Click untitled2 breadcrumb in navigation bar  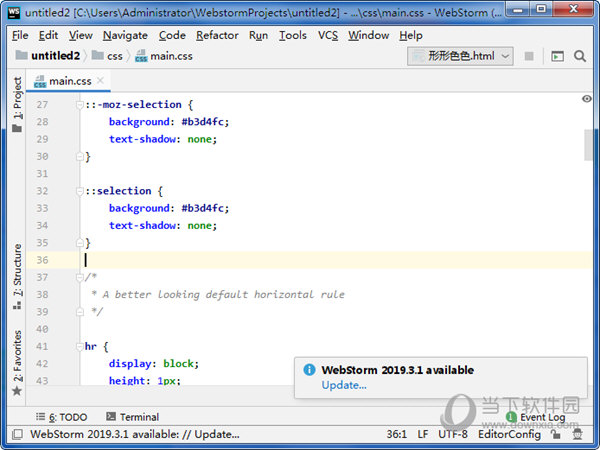[48, 56]
